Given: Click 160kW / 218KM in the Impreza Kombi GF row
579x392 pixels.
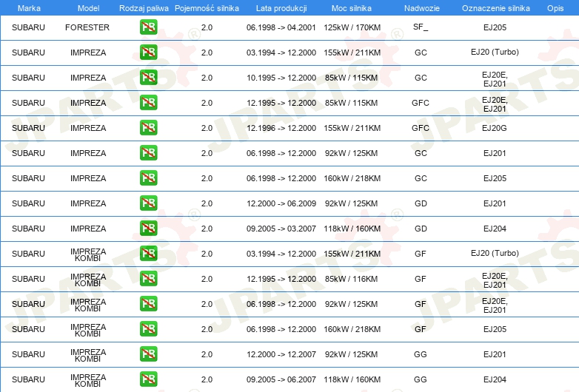Looking at the screenshot, I should 352,329.
